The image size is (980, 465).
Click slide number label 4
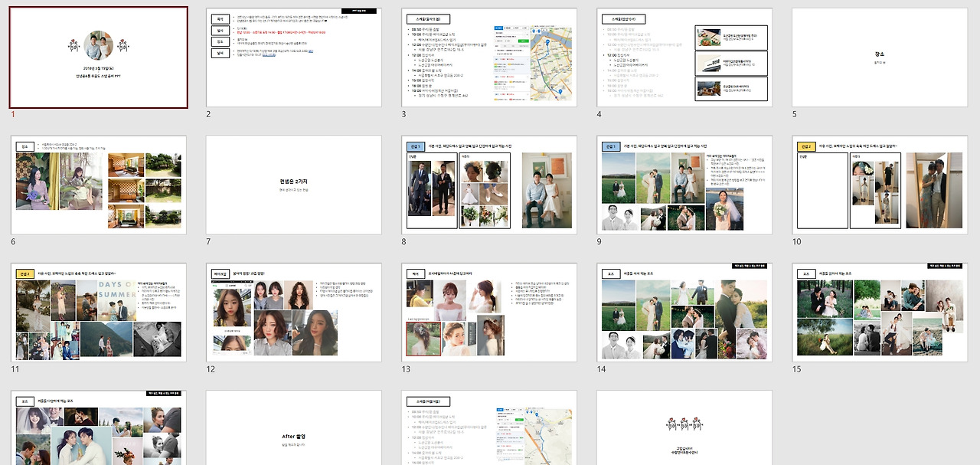599,114
